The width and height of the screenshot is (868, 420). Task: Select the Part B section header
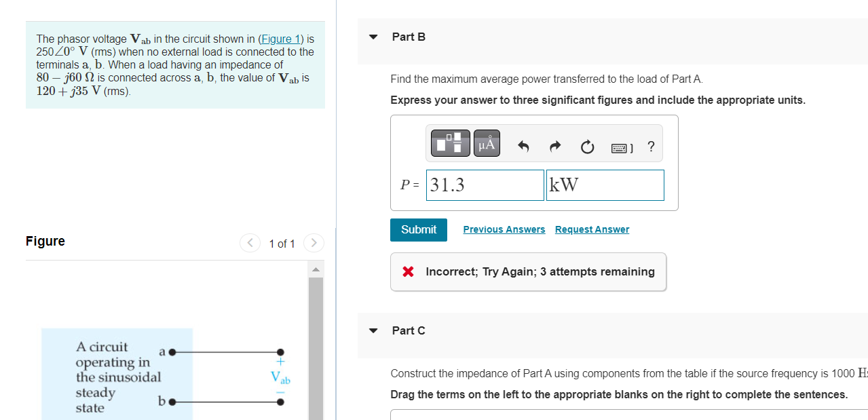(409, 37)
